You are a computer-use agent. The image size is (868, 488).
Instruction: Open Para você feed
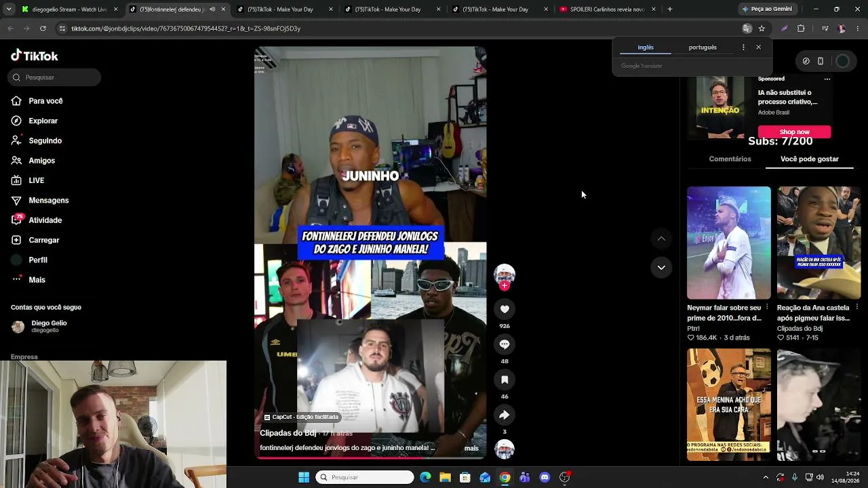37,101
